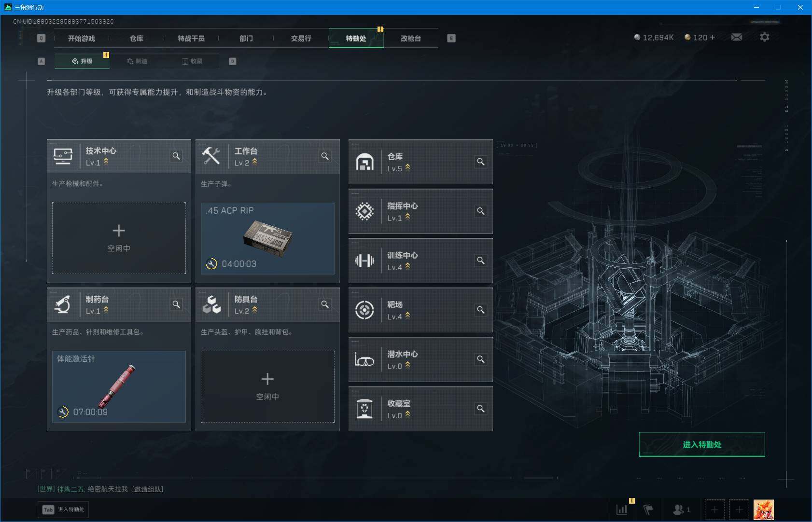Switch to the 部门 tab
The image size is (812, 522).
click(x=246, y=39)
